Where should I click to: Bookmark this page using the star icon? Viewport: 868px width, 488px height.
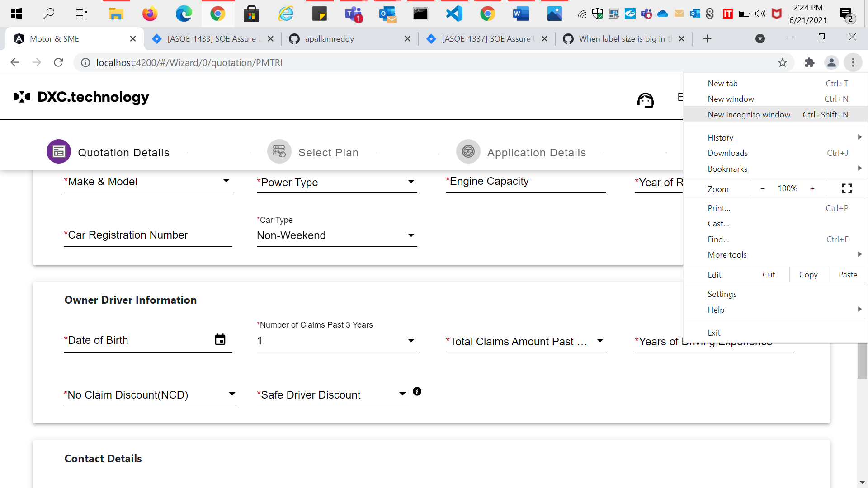click(x=783, y=62)
